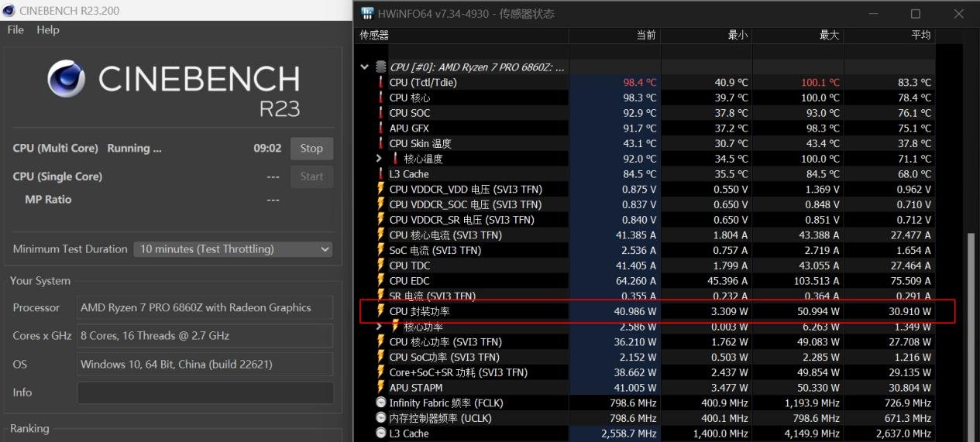The image size is (980, 442).
Task: Click the HWiNFO64 title bar app icon
Action: point(367,14)
